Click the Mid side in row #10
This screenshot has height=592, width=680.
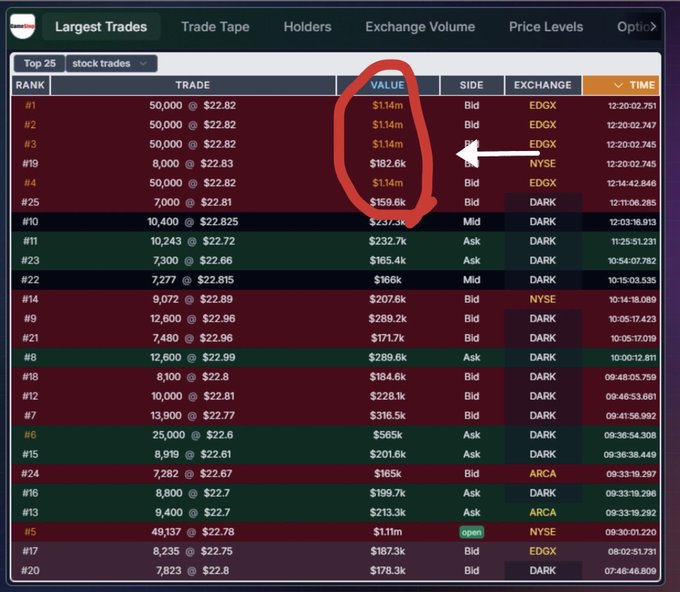point(471,222)
